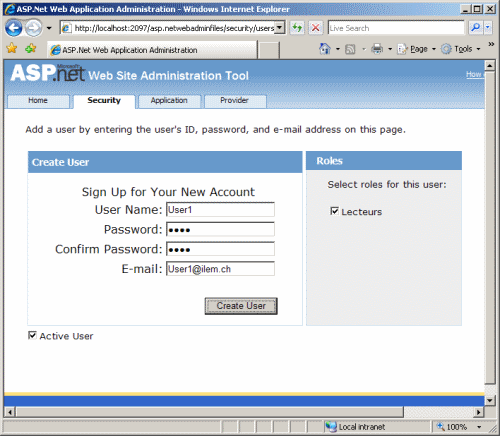Expand the address bar URL dropdown

point(280,28)
